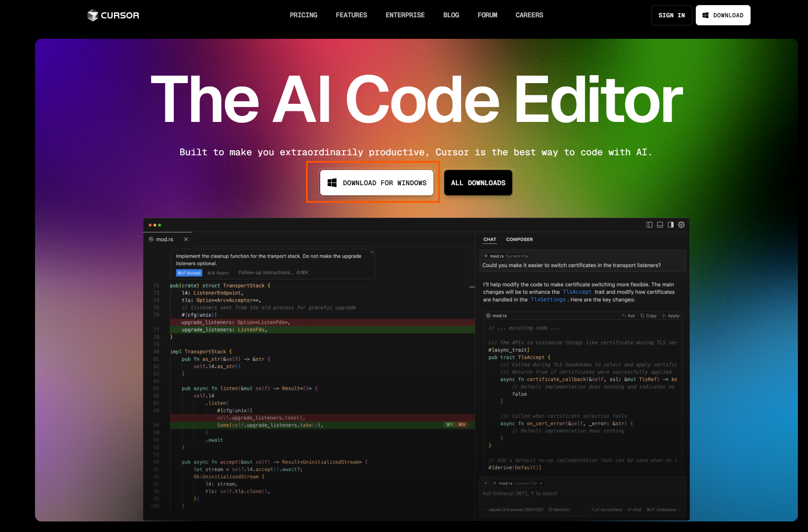
Task: Click Download for Windows
Action: pyautogui.click(x=377, y=183)
